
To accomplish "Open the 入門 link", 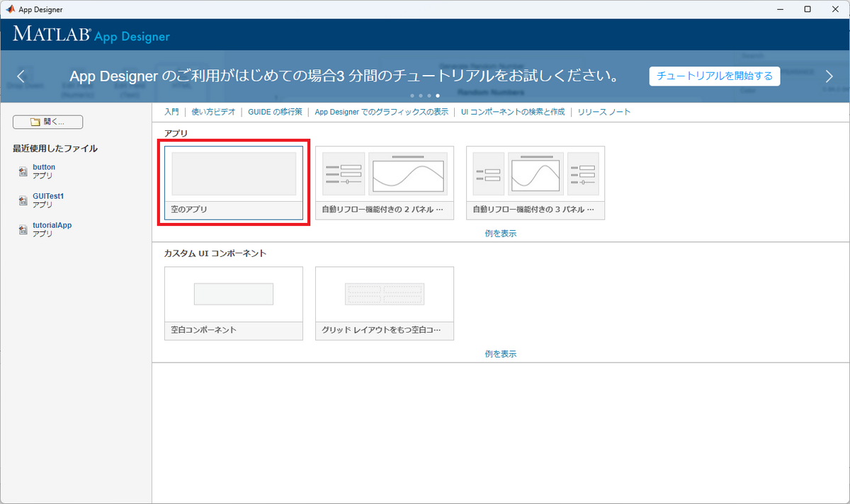I will (x=171, y=112).
